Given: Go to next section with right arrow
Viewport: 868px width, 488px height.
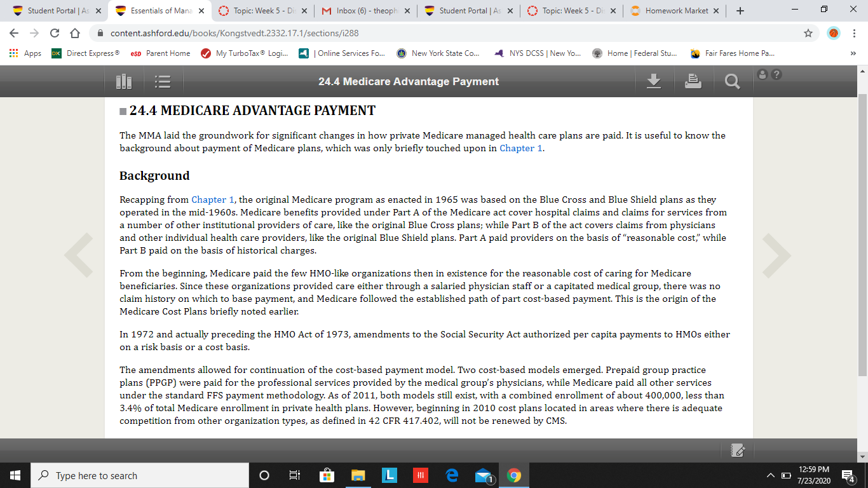Looking at the screenshot, I should point(776,255).
